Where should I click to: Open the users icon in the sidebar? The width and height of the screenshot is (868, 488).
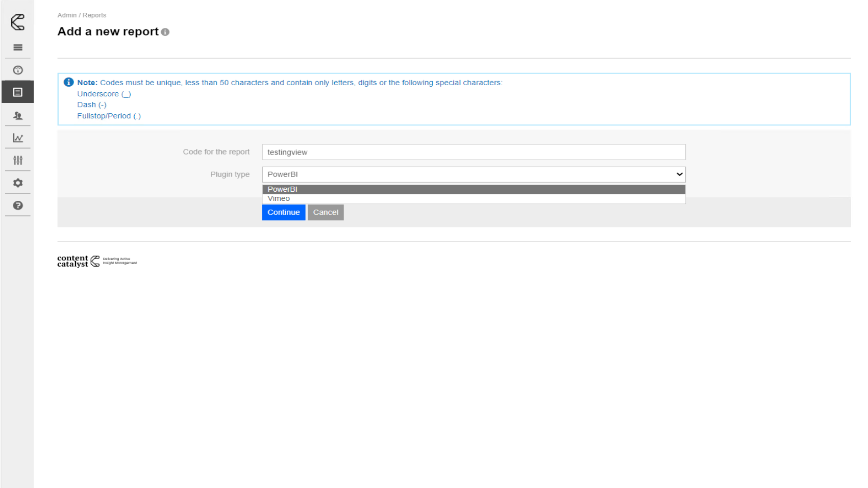pyautogui.click(x=18, y=116)
